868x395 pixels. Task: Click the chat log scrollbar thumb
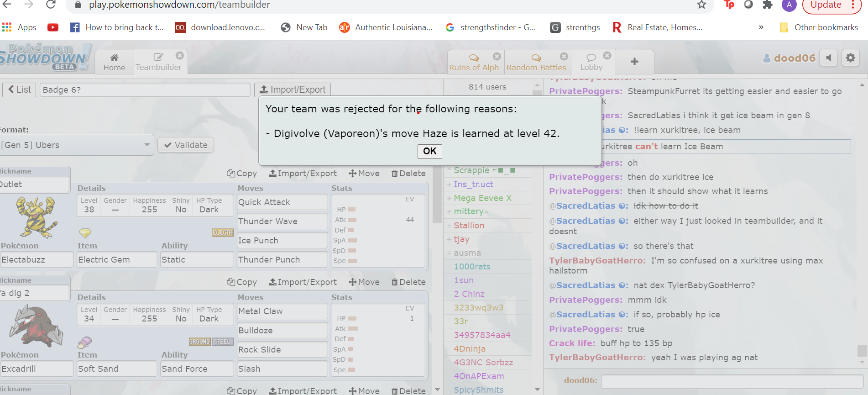[x=862, y=351]
